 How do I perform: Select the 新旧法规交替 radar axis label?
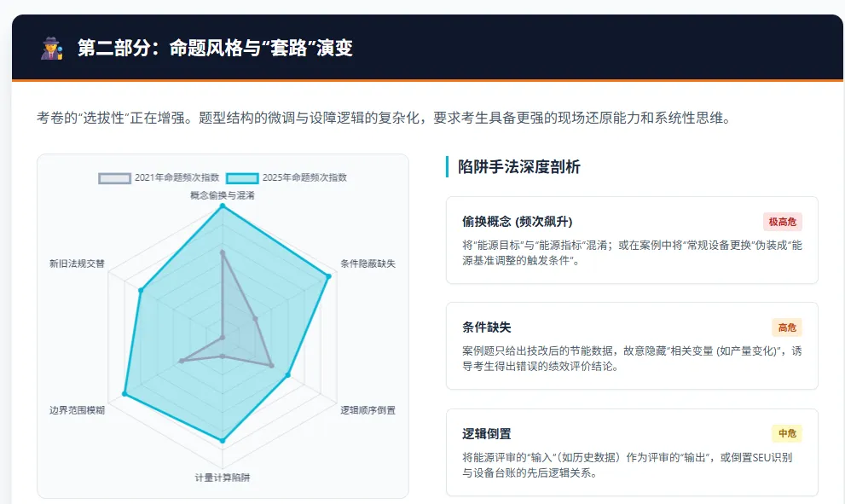point(77,264)
